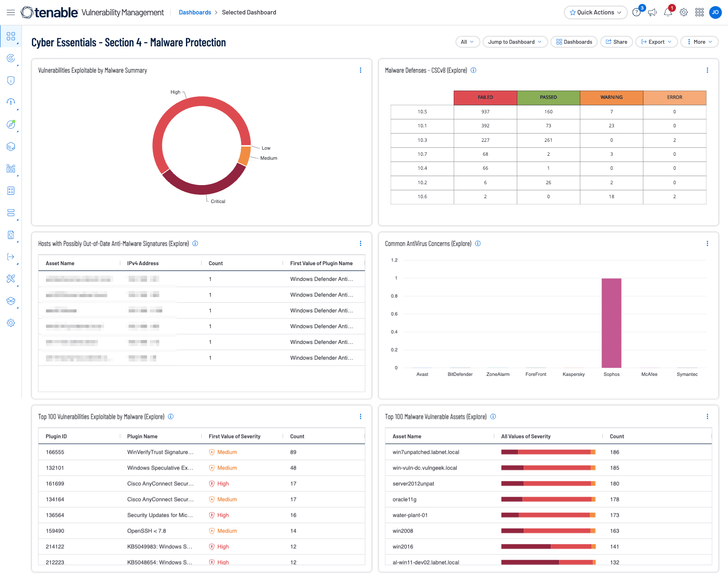Click the Count column header in Hosts table
The width and height of the screenshot is (728, 582).
pos(216,263)
